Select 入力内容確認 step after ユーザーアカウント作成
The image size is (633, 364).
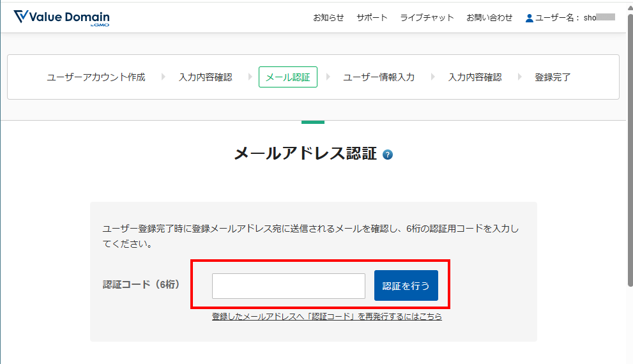[205, 77]
